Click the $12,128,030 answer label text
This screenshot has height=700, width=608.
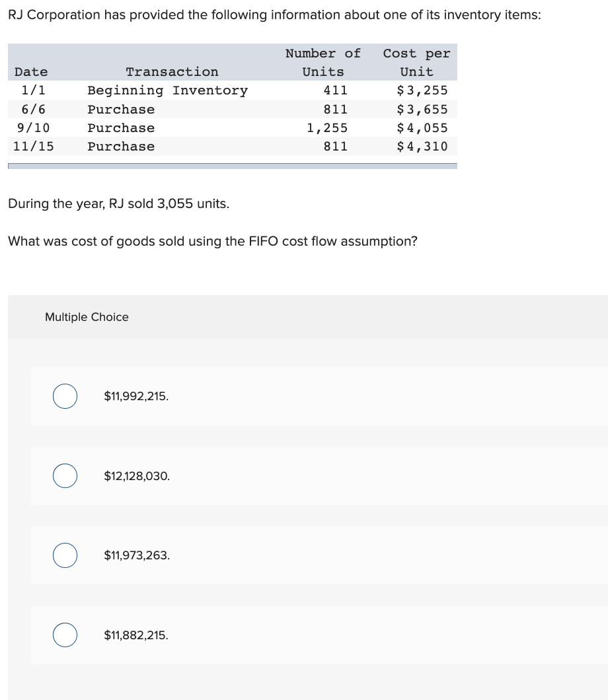point(137,475)
